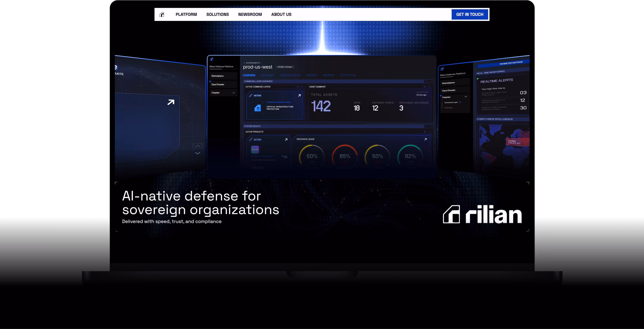This screenshot has width=644, height=329.
Task: Click the up chevron button in the left window
Action: [x=197, y=146]
